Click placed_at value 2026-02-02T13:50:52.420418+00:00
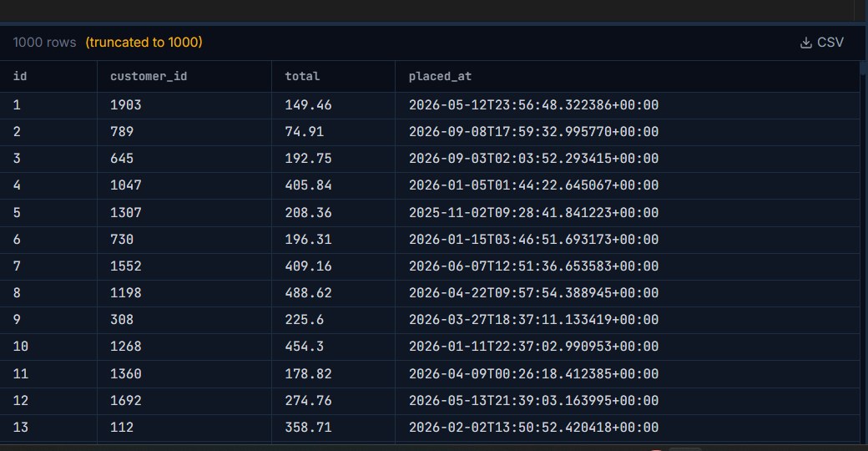868x451 pixels. point(533,427)
